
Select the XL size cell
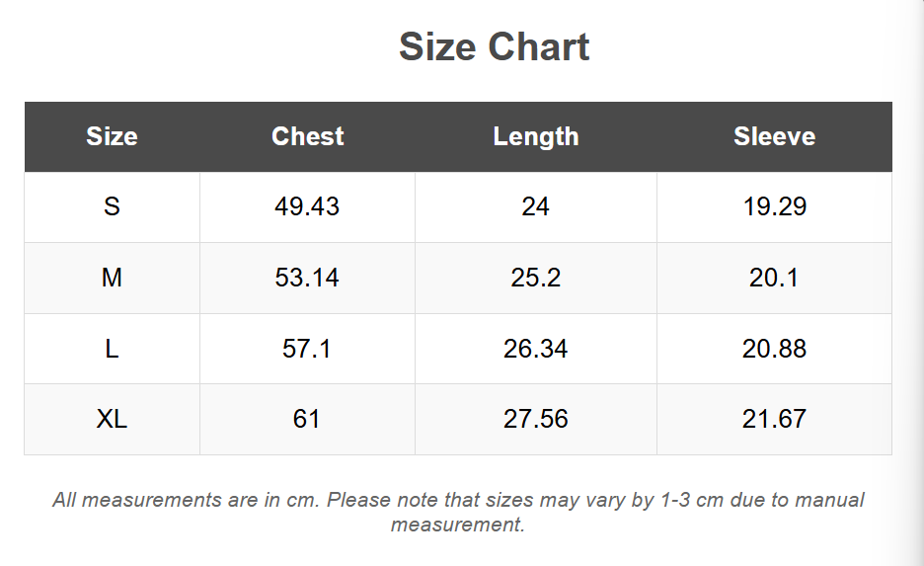[112, 419]
